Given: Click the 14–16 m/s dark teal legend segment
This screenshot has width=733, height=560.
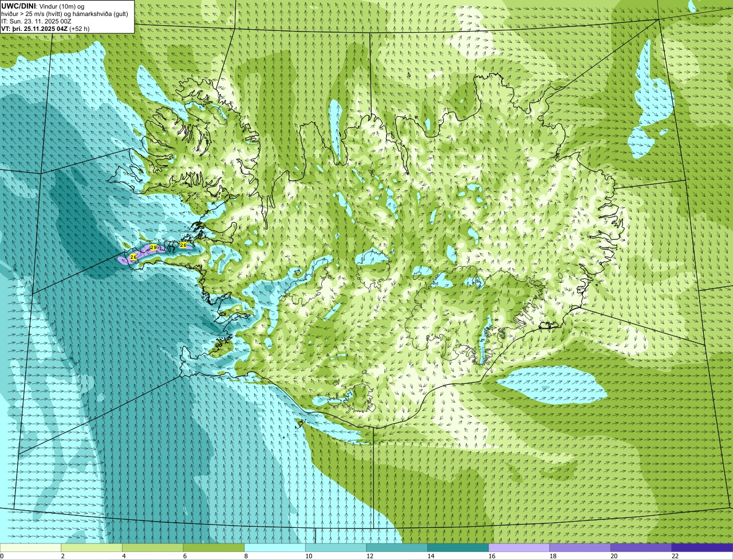Looking at the screenshot, I should click(458, 547).
